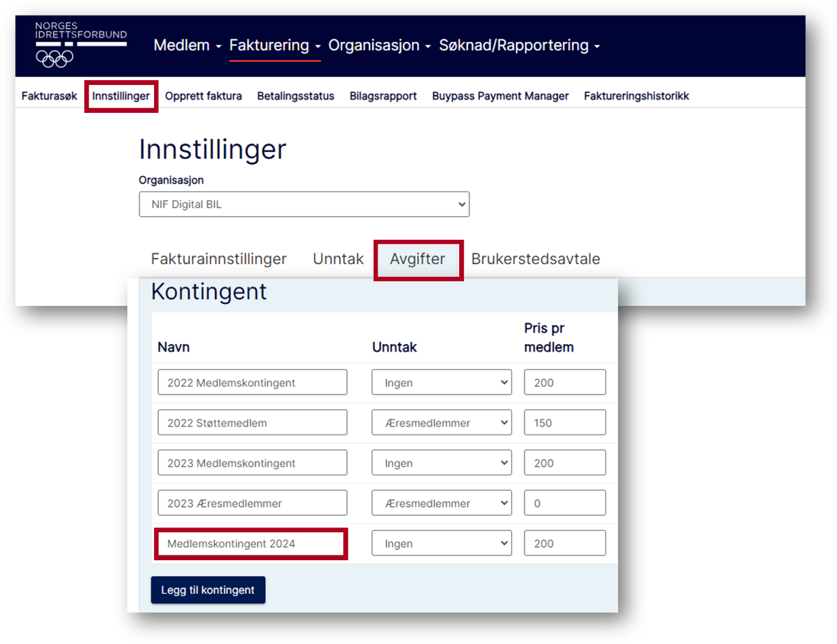Open the Bilagsrapport page
The width and height of the screenshot is (837, 644).
pos(383,95)
